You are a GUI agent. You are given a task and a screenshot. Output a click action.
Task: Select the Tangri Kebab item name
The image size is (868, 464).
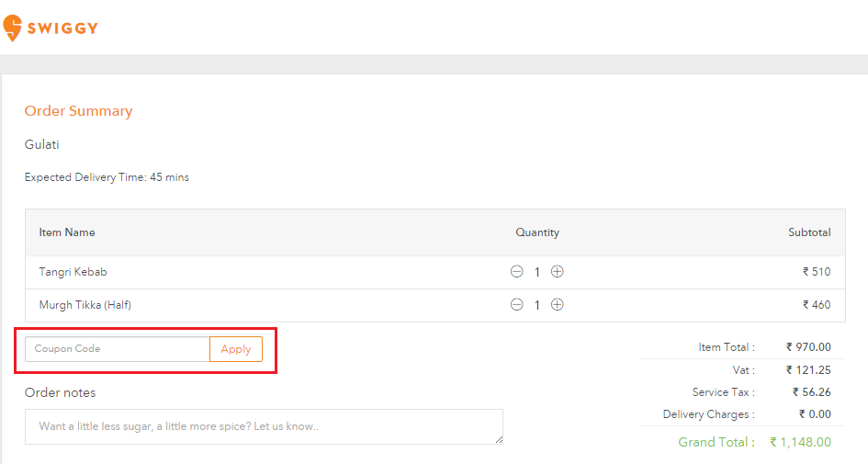73,272
